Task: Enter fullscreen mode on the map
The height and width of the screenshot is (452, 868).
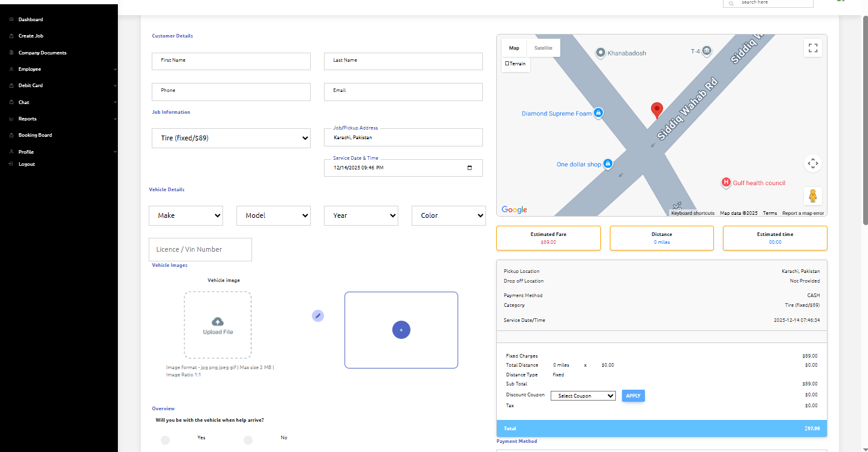Action: tap(812, 48)
